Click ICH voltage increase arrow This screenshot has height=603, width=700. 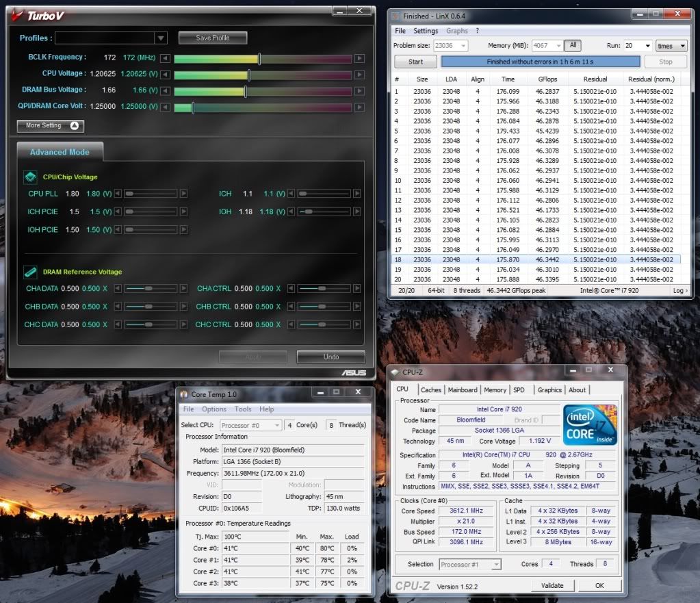[357, 194]
